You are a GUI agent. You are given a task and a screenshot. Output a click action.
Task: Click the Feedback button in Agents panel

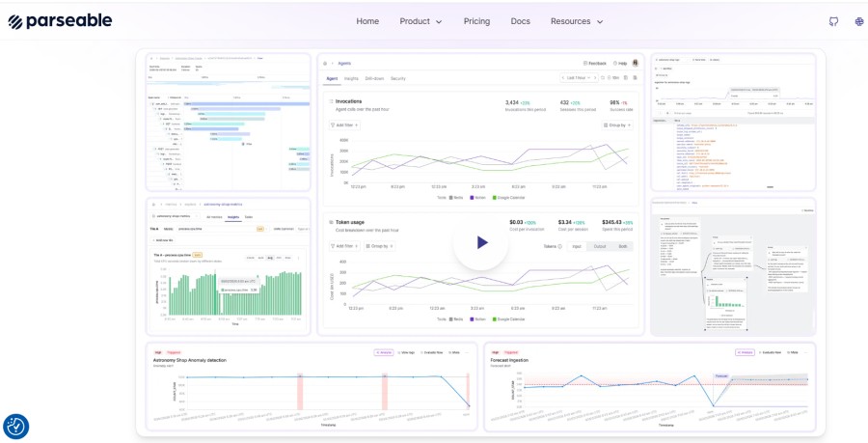(595, 63)
